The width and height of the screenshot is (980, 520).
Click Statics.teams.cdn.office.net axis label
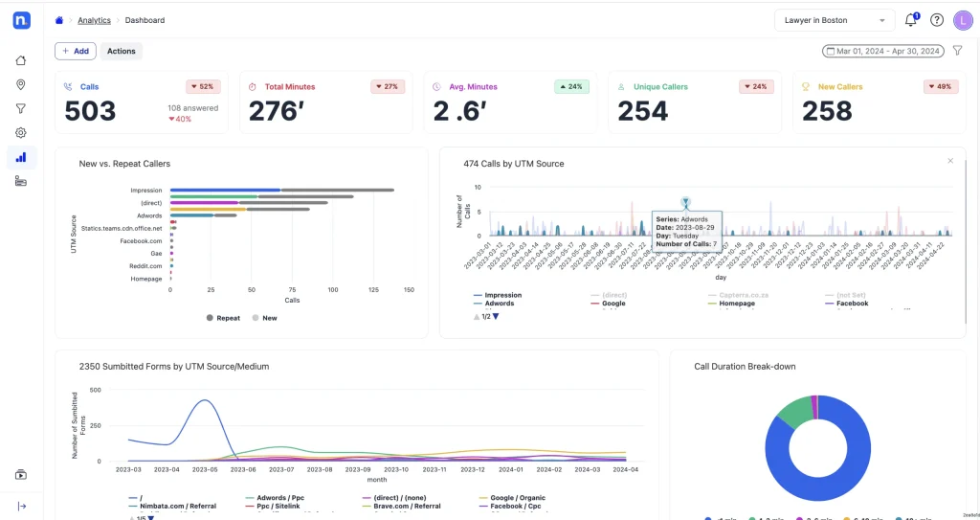tap(122, 229)
